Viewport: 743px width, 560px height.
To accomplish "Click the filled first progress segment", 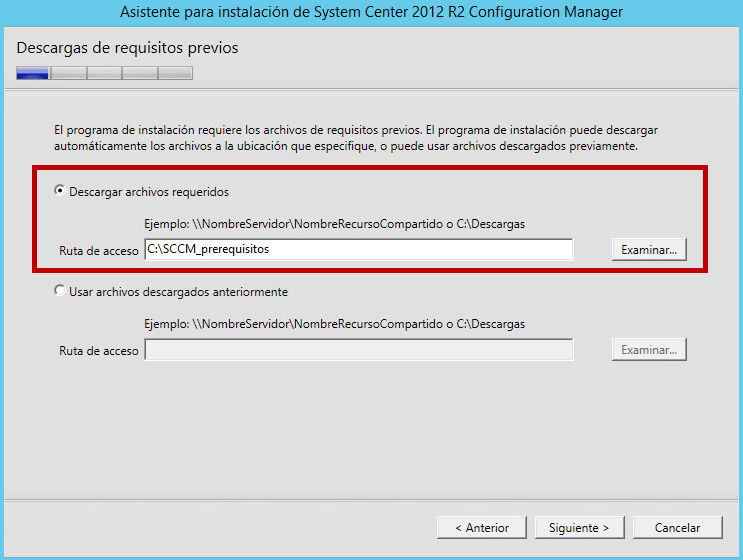I will [x=33, y=73].
